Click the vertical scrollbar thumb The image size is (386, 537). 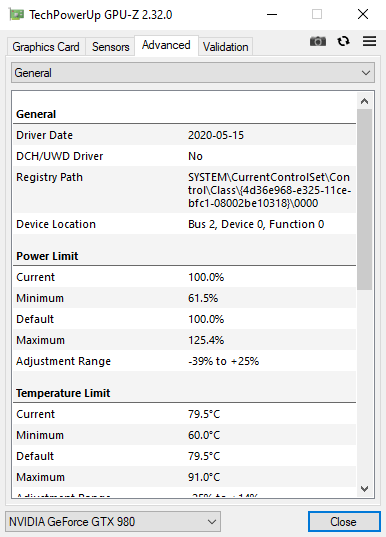(x=364, y=200)
